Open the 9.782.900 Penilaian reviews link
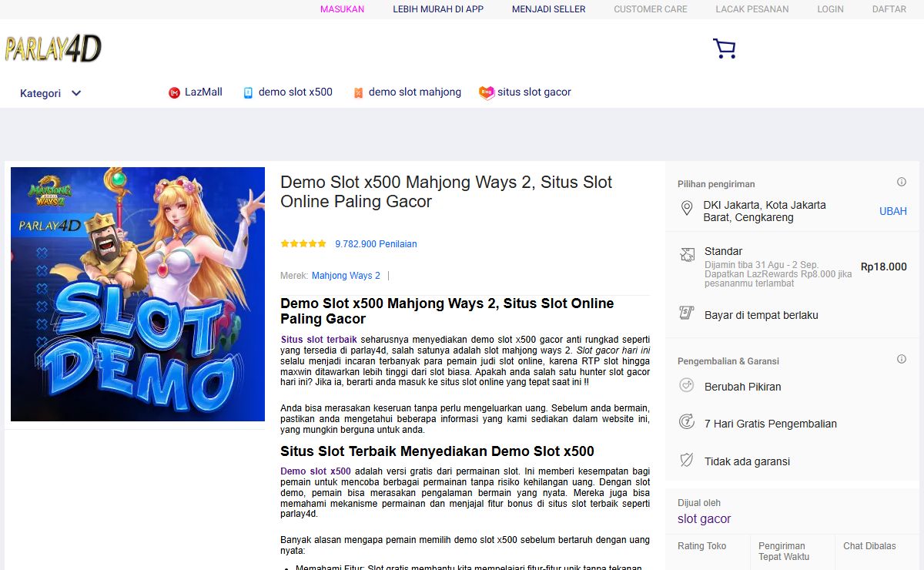Image resolution: width=924 pixels, height=570 pixels. coord(376,243)
